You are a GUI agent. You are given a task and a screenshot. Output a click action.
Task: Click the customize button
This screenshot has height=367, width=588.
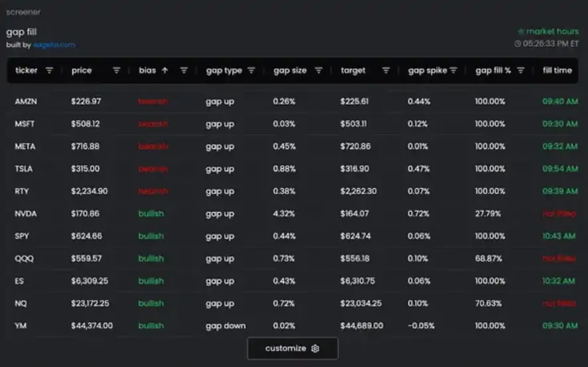coord(292,348)
